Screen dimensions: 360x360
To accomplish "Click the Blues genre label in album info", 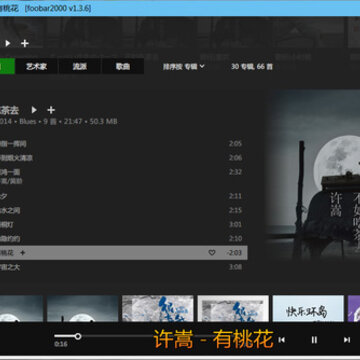I will point(28,122).
